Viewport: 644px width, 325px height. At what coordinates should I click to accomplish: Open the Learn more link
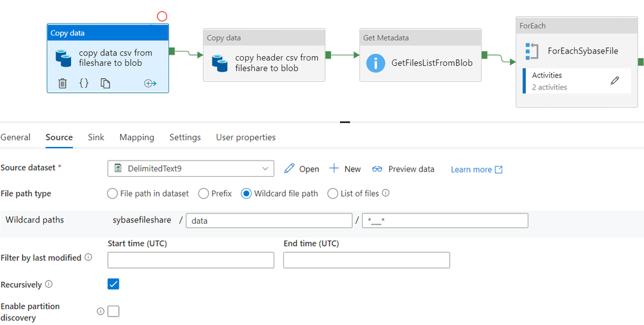click(476, 170)
